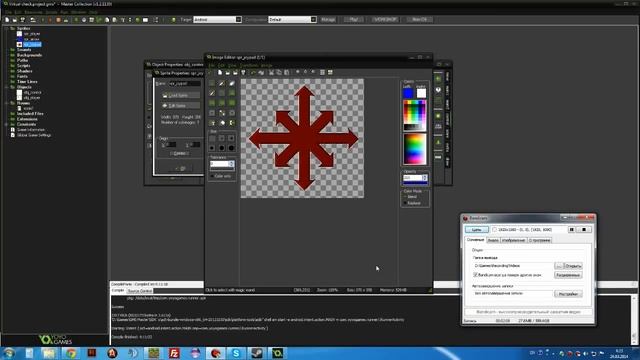
Task: Select the Sounds folder in resource tree
Action: [24, 50]
